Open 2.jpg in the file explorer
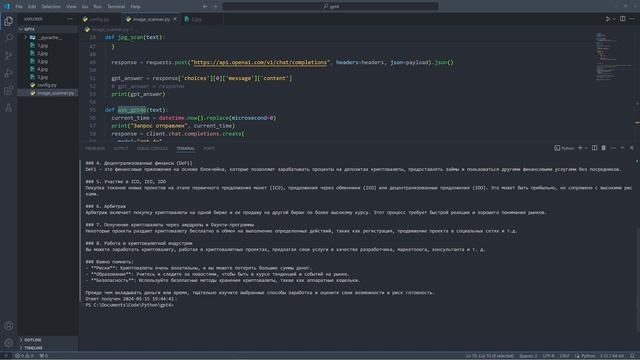Image resolution: width=640 pixels, height=360 pixels. (x=48, y=53)
